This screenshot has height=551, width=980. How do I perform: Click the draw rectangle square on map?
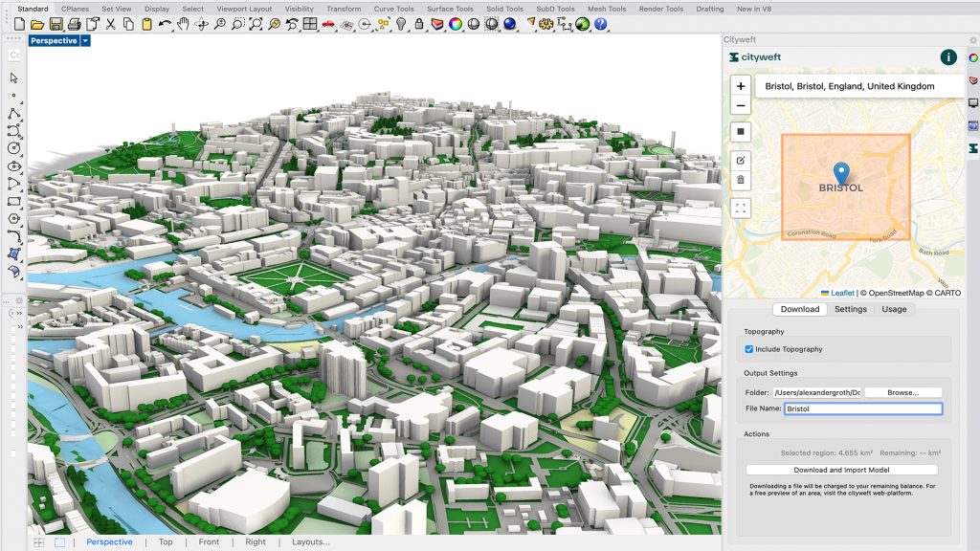tap(741, 131)
